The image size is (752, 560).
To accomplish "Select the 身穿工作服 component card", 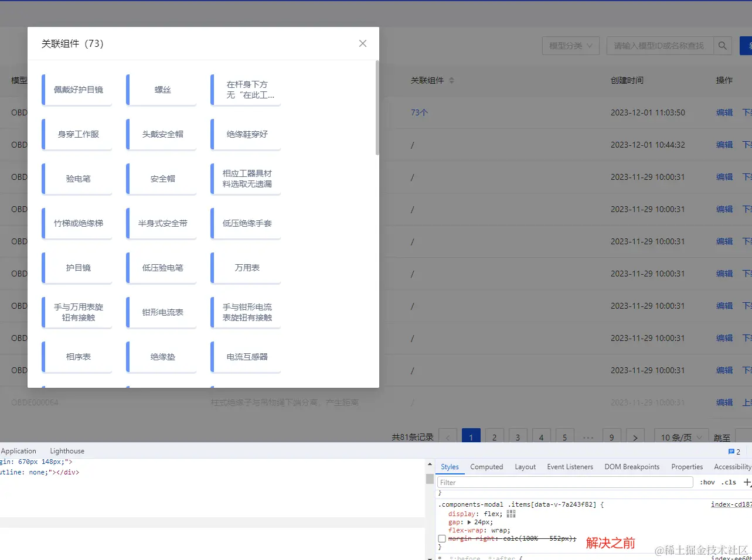I will (x=77, y=134).
